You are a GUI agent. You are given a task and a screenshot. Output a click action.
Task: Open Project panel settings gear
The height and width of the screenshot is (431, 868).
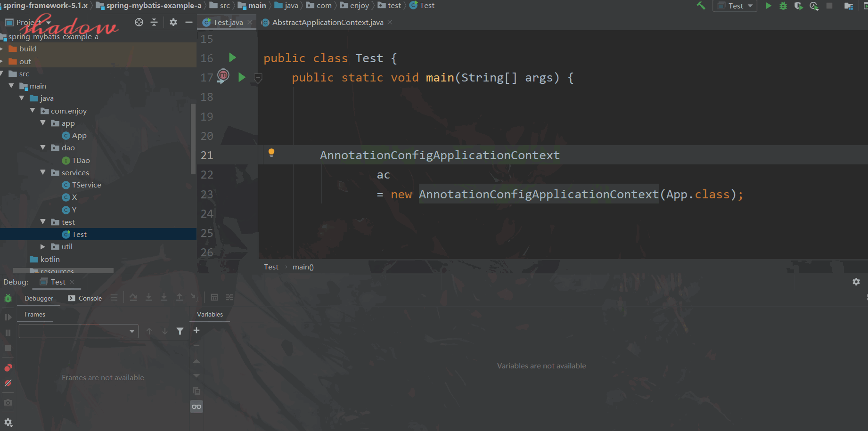coord(173,22)
